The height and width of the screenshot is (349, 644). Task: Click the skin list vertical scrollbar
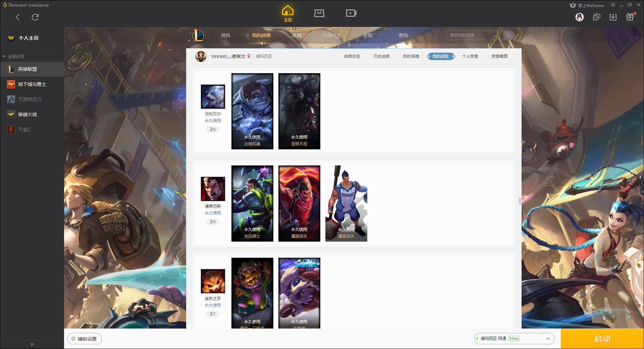520,201
